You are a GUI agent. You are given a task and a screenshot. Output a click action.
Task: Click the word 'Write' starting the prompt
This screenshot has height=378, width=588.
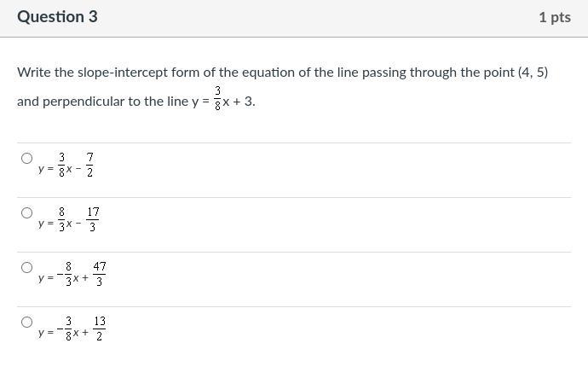tap(34, 72)
